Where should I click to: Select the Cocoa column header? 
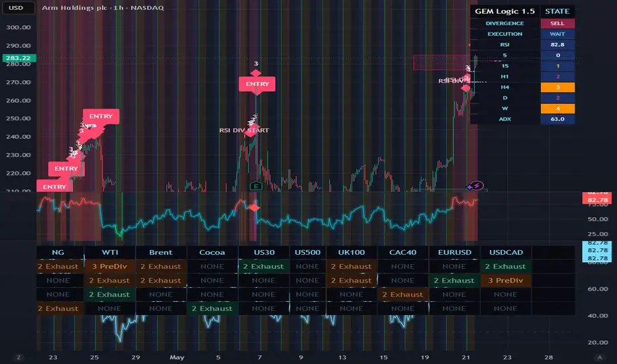(x=212, y=252)
